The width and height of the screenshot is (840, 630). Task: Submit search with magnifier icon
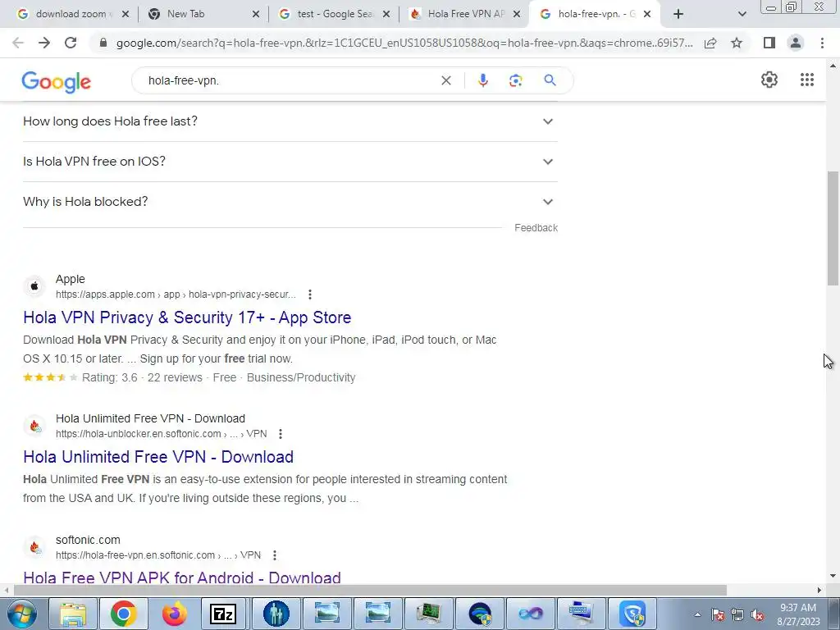pos(550,80)
